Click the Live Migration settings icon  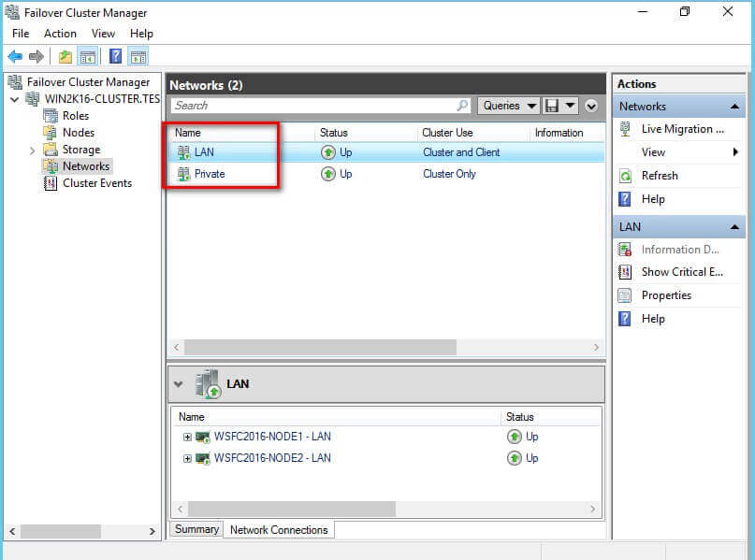pos(625,129)
